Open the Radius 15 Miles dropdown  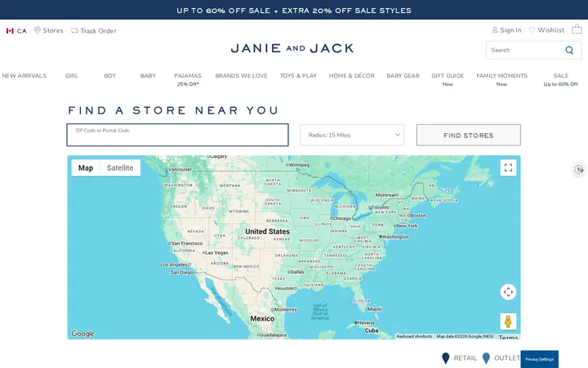pyautogui.click(x=352, y=135)
